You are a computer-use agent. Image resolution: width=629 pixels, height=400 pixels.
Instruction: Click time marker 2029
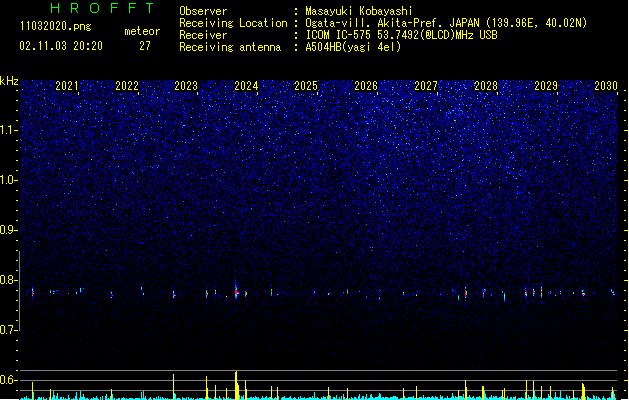point(546,86)
